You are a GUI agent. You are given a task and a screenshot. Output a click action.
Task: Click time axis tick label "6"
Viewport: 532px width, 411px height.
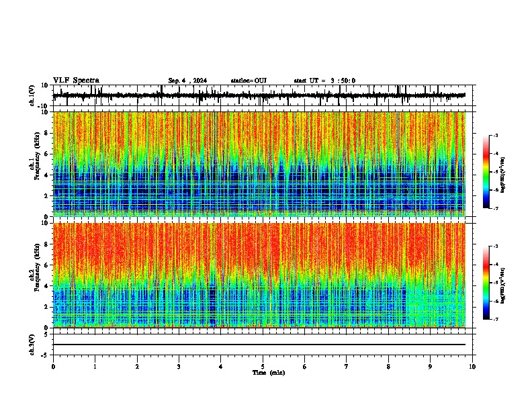click(305, 367)
